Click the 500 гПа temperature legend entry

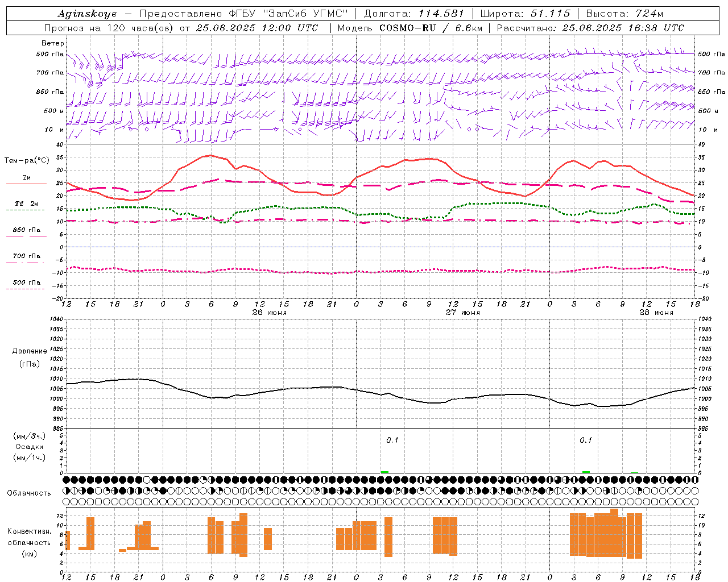pyautogui.click(x=27, y=282)
